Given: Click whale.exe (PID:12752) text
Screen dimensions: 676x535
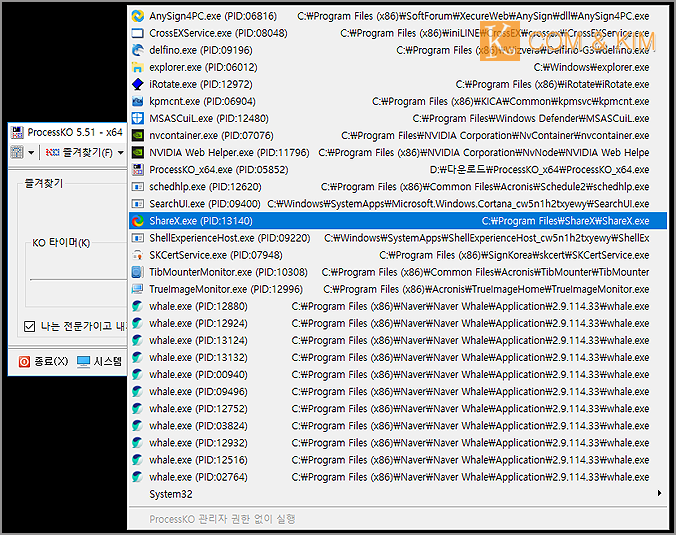Looking at the screenshot, I should (198, 409).
